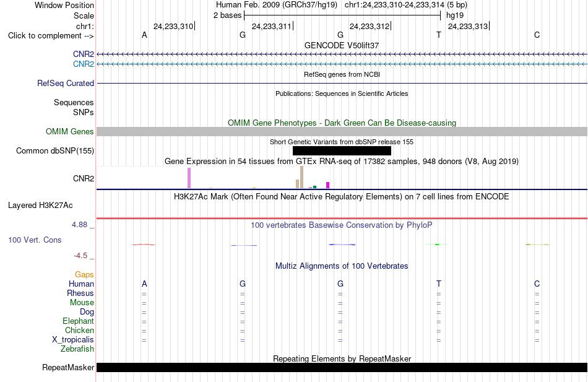Viewport: 588px width, 382px height.
Task: Open Common dbSNP(155) track label
Action: click(x=55, y=150)
